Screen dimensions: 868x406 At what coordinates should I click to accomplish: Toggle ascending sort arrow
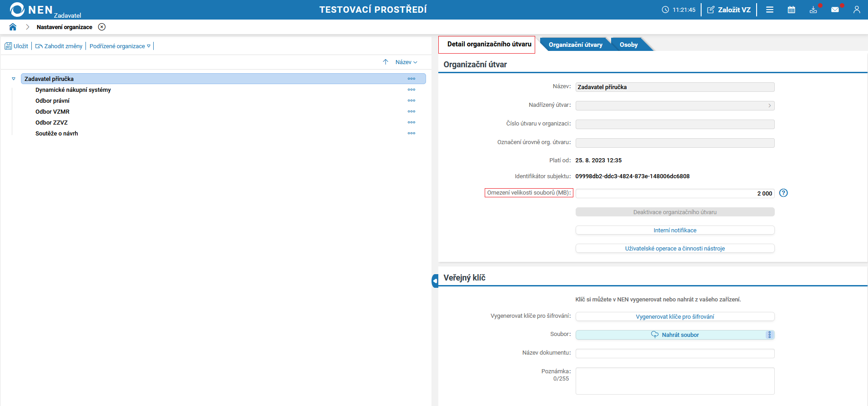[386, 62]
